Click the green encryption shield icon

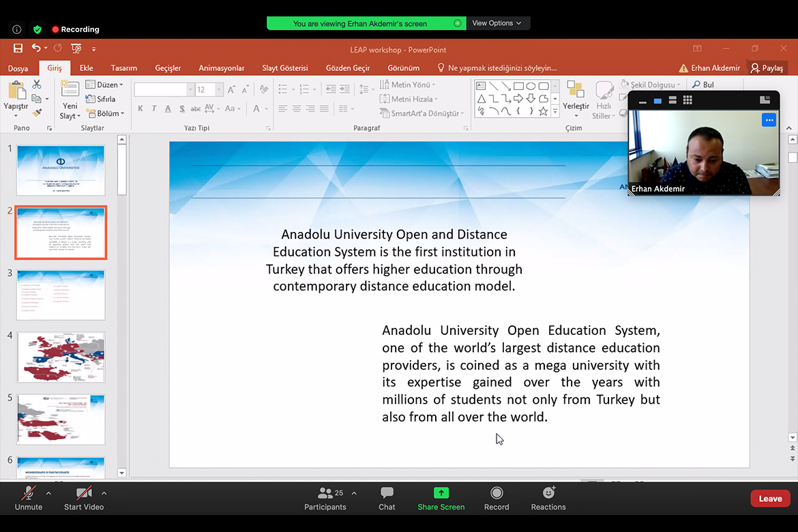tap(38, 29)
